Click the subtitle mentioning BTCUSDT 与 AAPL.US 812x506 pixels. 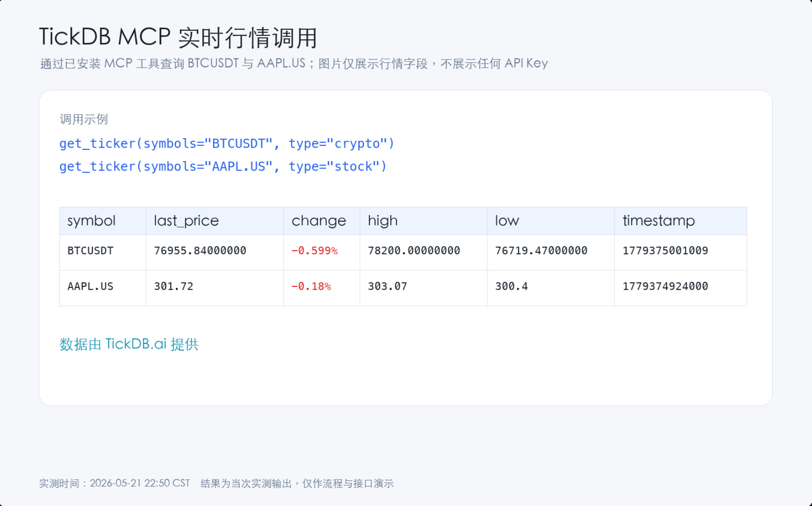294,63
